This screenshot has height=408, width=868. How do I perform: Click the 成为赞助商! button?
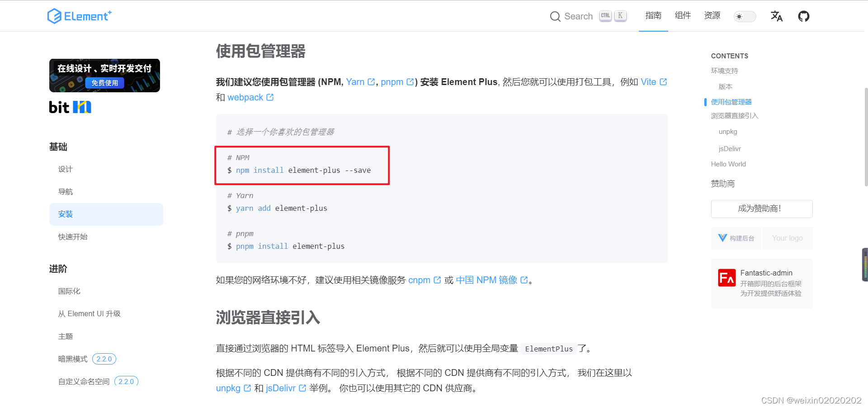tap(762, 209)
